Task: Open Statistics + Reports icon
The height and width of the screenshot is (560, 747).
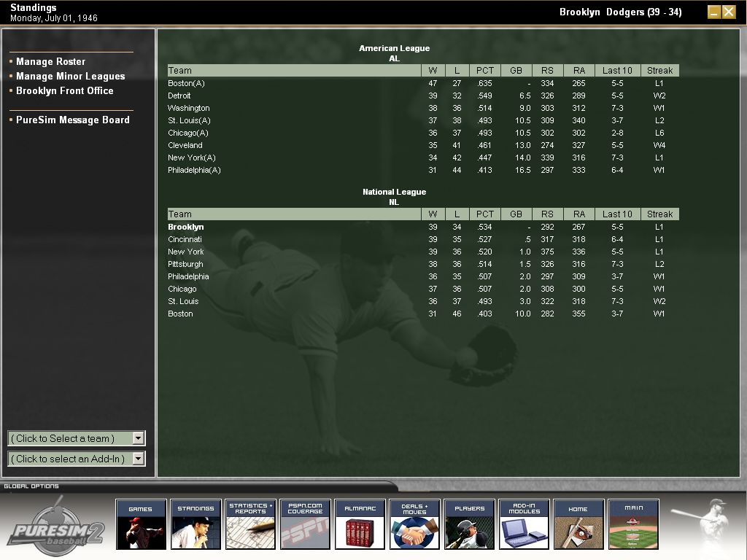Action: tap(251, 524)
